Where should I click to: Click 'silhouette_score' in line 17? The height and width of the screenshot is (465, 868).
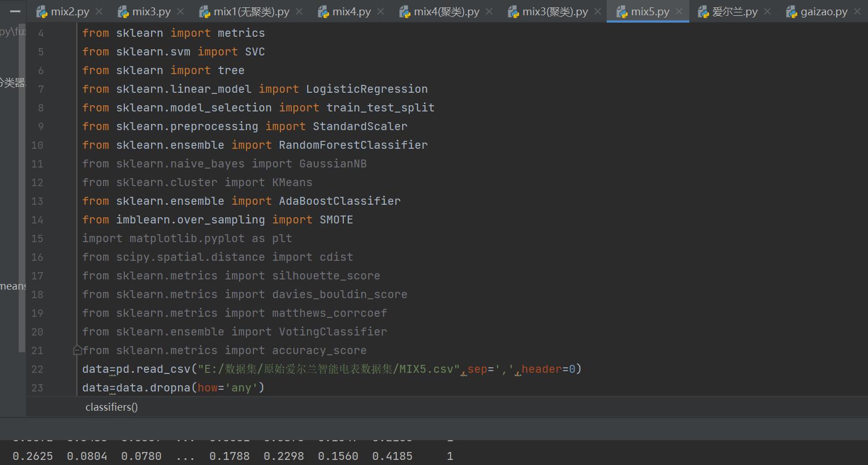pos(326,275)
